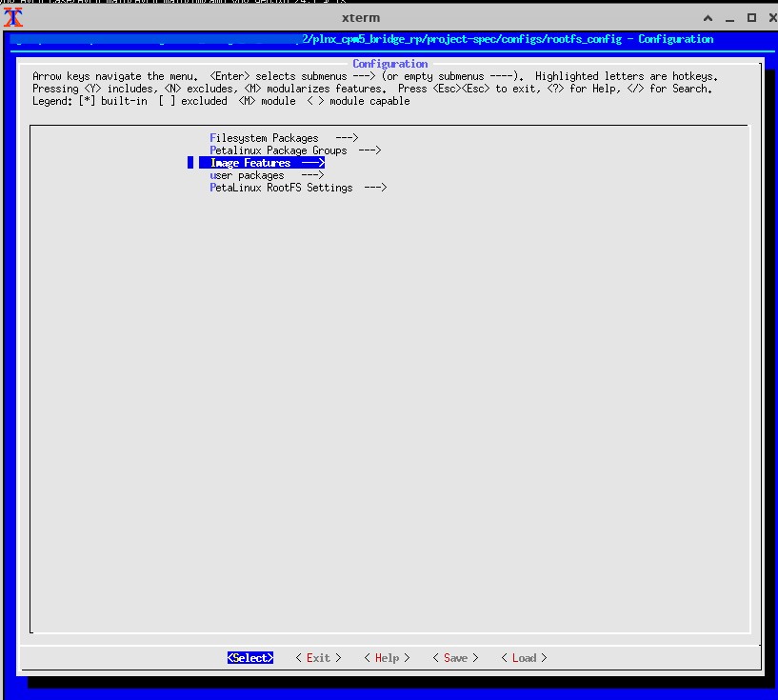The height and width of the screenshot is (700, 778).
Task: Click Load to load a configuration
Action: coord(524,658)
